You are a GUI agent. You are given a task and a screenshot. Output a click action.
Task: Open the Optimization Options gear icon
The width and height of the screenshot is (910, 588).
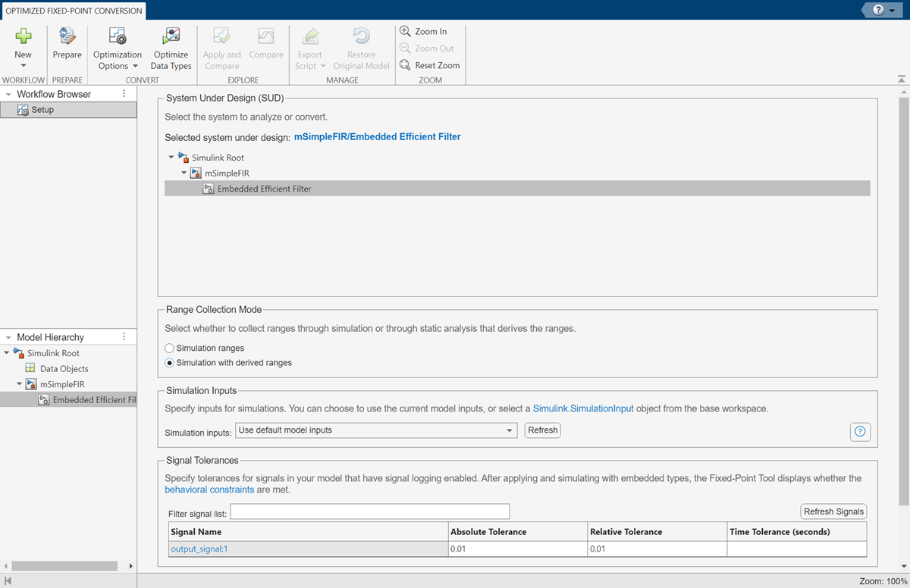(117, 36)
